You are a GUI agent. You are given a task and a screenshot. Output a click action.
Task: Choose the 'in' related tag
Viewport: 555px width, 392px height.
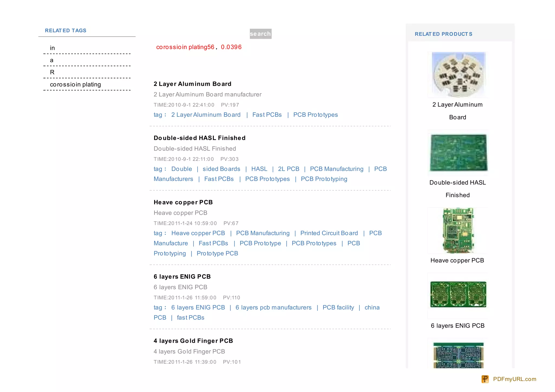[52, 48]
